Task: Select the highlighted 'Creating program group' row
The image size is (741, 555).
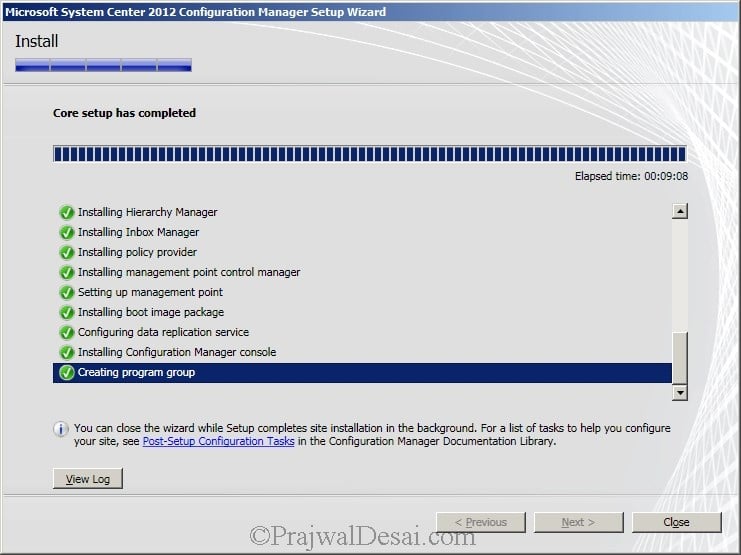Action: point(362,373)
